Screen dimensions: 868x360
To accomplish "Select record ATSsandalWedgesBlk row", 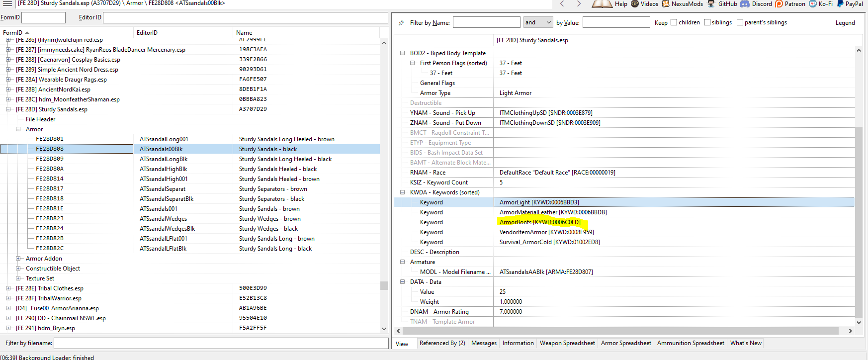I will 190,229.
